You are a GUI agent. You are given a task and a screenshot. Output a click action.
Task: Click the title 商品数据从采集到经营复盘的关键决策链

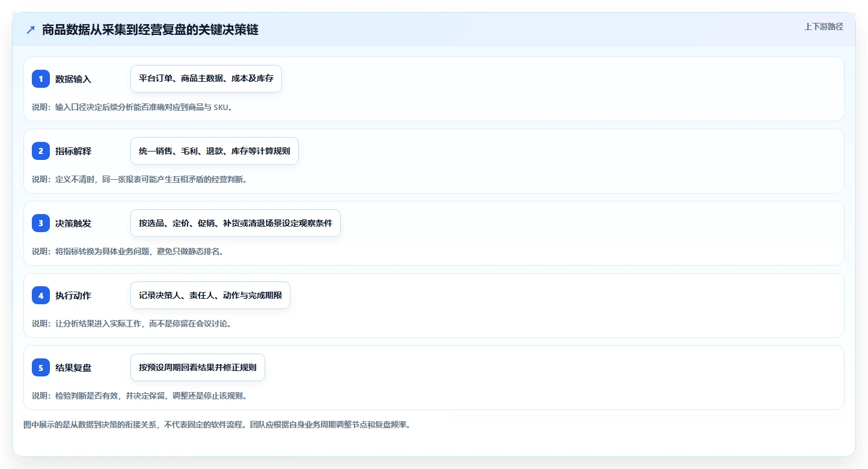tap(150, 30)
